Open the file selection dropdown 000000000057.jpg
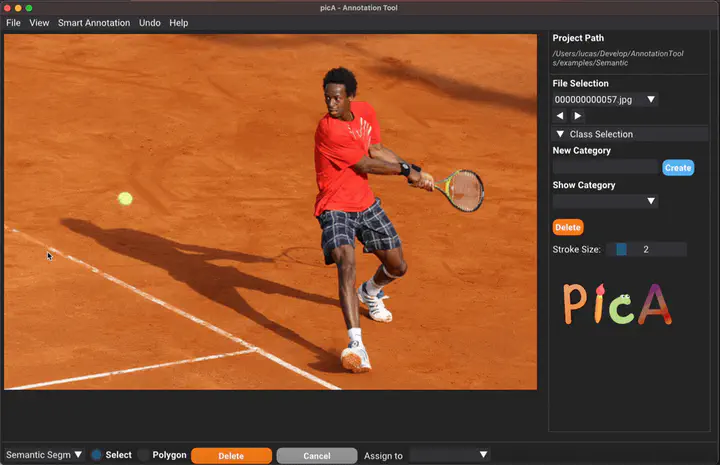Image resolution: width=720 pixels, height=465 pixels. tap(605, 100)
